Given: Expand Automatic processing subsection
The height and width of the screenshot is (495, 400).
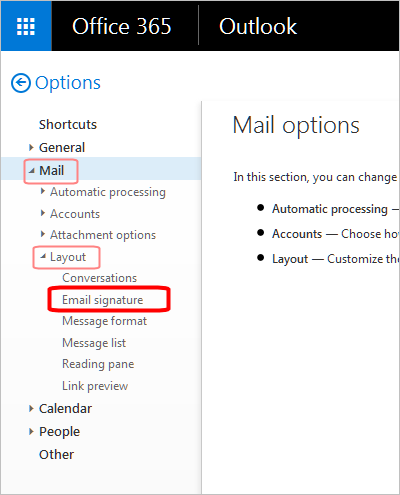Looking at the screenshot, I should pos(43,191).
